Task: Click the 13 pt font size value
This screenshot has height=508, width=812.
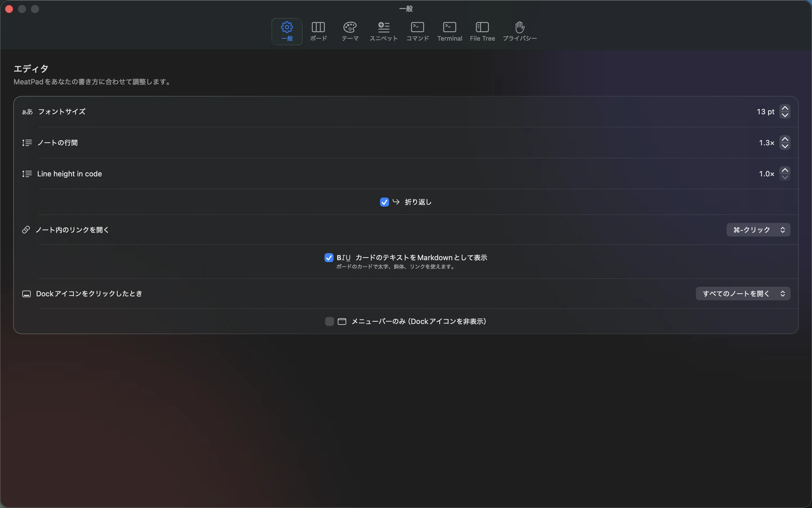Action: tap(765, 111)
